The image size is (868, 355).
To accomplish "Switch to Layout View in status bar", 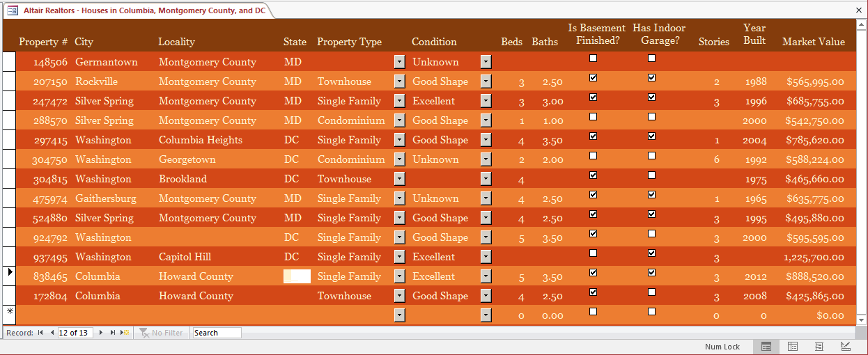I will coord(819,347).
